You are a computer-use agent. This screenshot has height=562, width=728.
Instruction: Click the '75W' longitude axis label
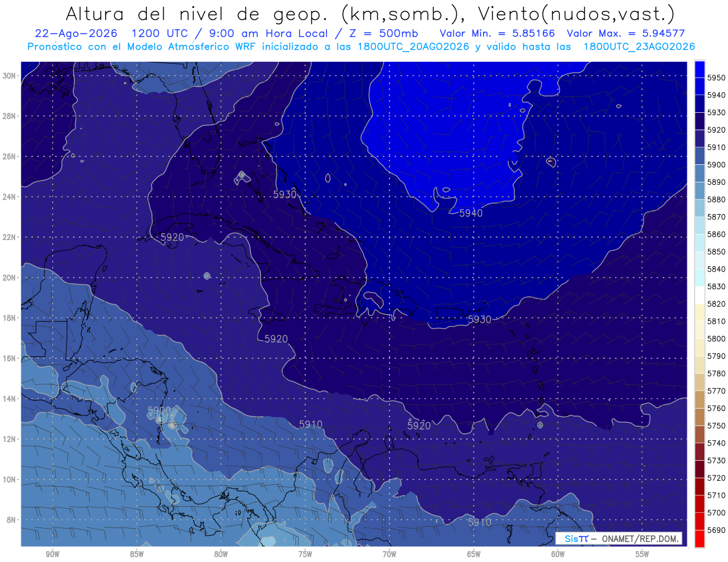[x=305, y=555]
